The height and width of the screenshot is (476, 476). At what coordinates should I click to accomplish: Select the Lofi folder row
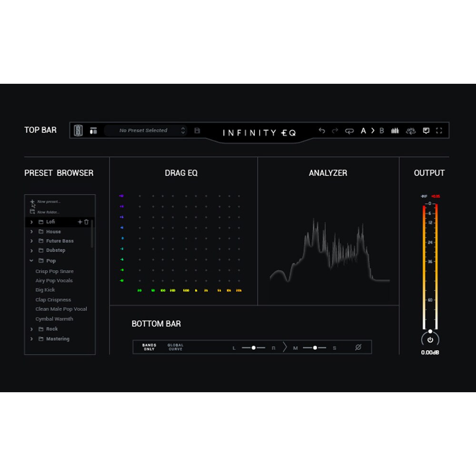click(59, 222)
